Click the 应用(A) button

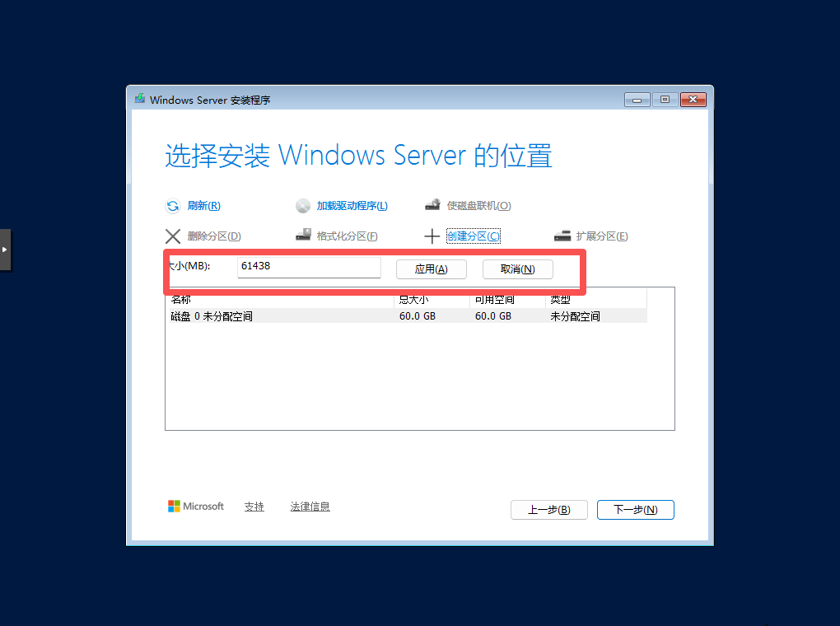432,269
